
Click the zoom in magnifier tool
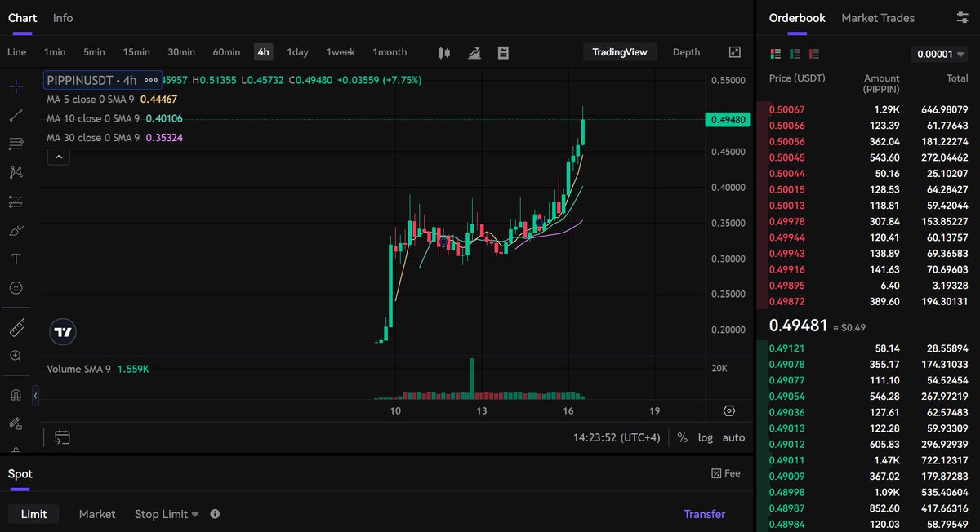(16, 356)
